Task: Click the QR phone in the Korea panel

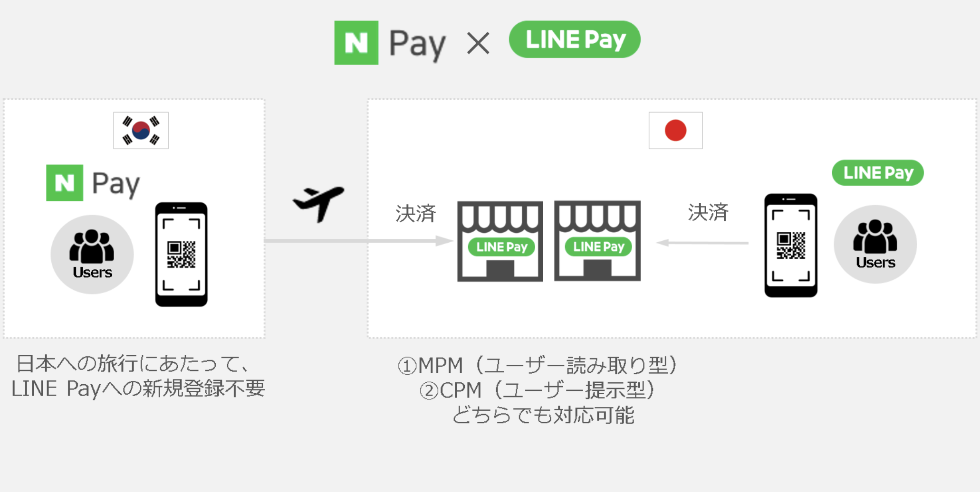Action: (x=181, y=255)
